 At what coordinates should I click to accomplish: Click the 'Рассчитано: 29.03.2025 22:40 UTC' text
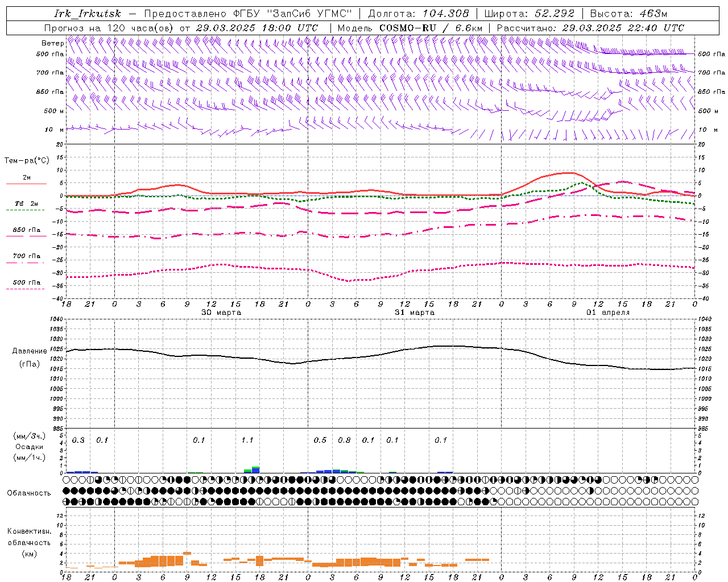590,28
